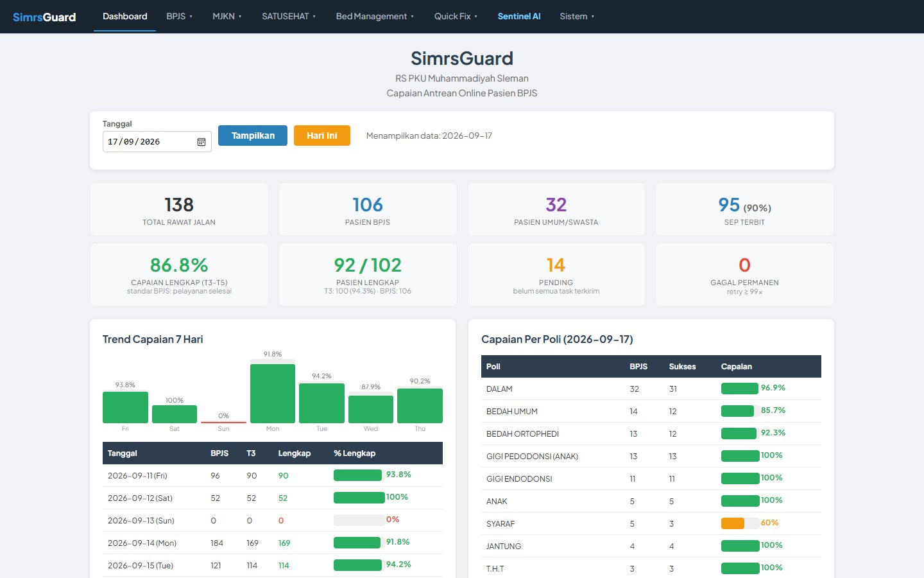Select the Fri bar in trend chart
The width and height of the screenshot is (924, 578).
click(125, 407)
